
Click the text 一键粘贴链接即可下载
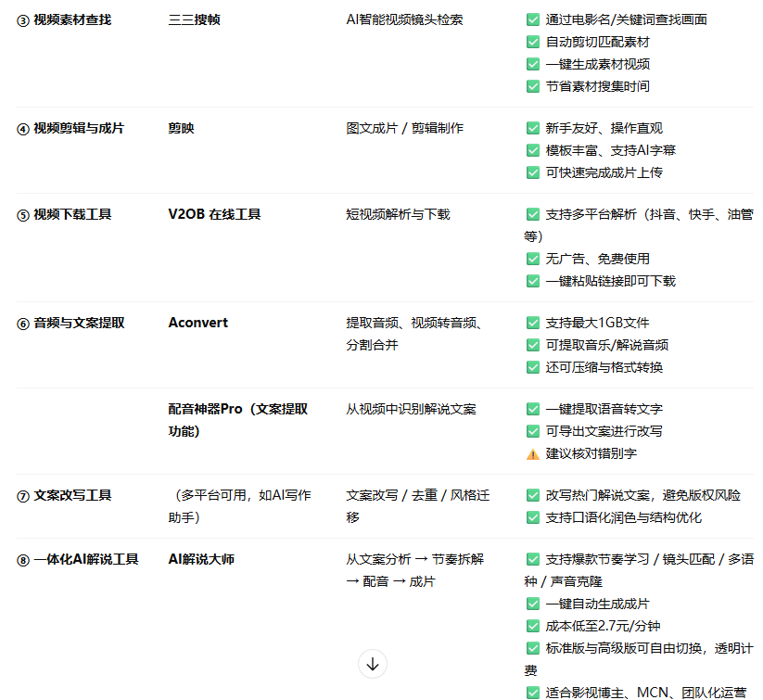[611, 281]
